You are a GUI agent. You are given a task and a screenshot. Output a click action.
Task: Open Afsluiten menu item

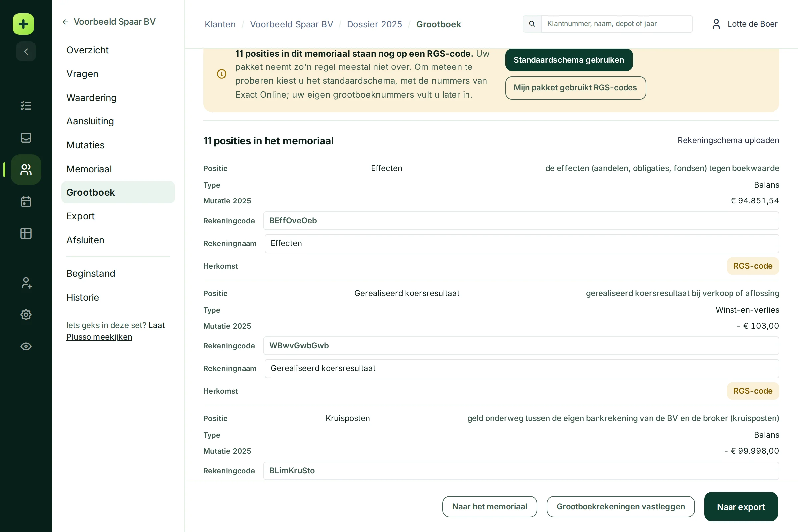point(85,240)
